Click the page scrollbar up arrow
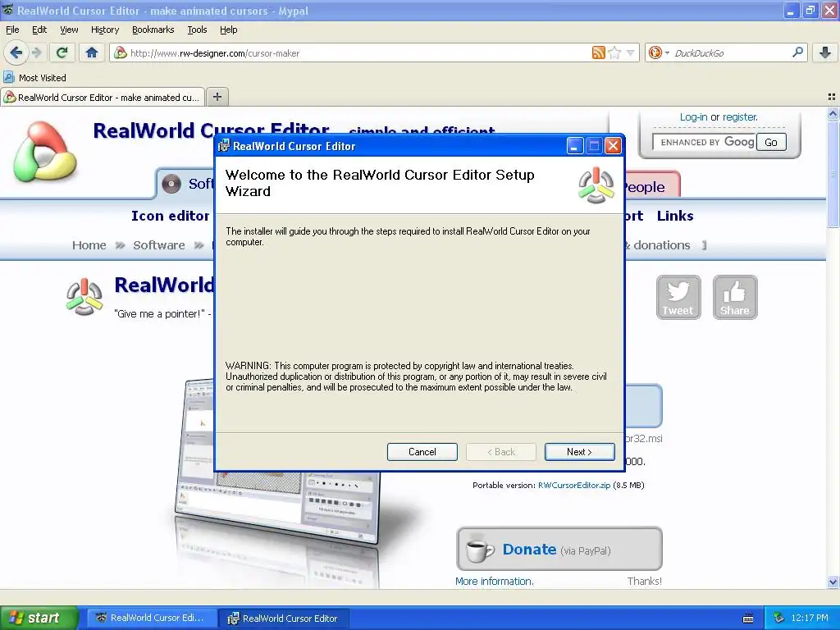The image size is (840, 630). 833,113
